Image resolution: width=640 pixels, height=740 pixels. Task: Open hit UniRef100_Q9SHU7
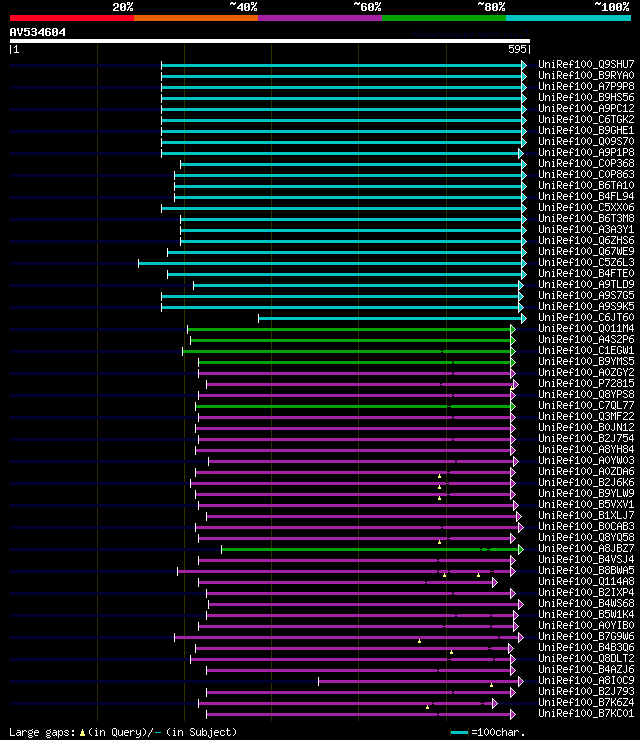(586, 64)
